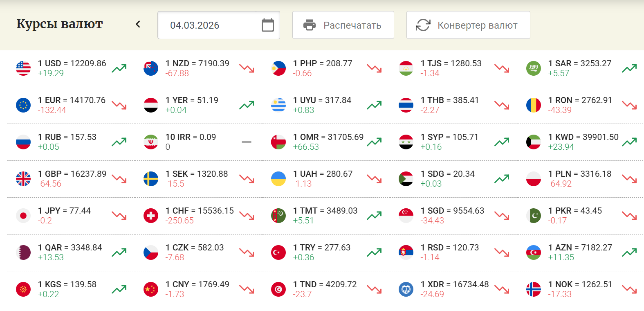
Task: Click the downward trend arrow beside EUR
Action: point(119,105)
